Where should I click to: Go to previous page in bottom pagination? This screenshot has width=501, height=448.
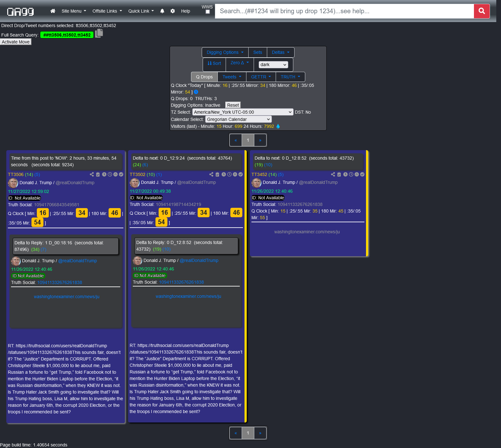[236, 433]
